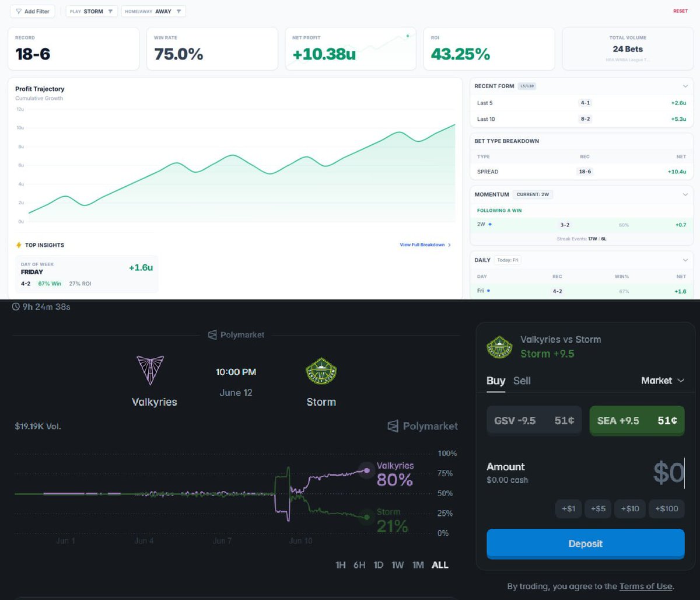
Task: Open the Market order type dropdown
Action: (x=663, y=381)
